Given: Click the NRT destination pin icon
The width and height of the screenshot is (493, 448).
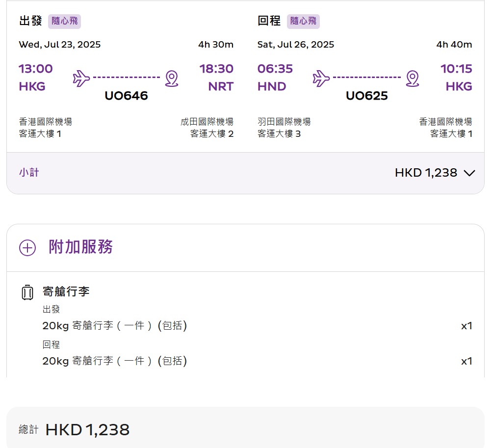Looking at the screenshot, I should (171, 78).
